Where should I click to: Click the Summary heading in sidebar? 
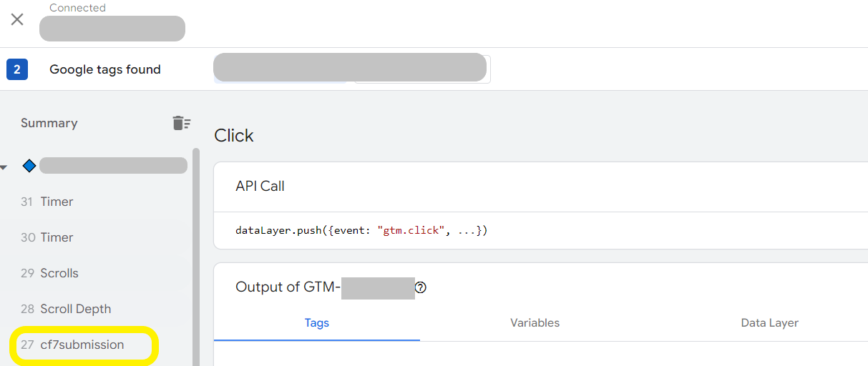(49, 123)
